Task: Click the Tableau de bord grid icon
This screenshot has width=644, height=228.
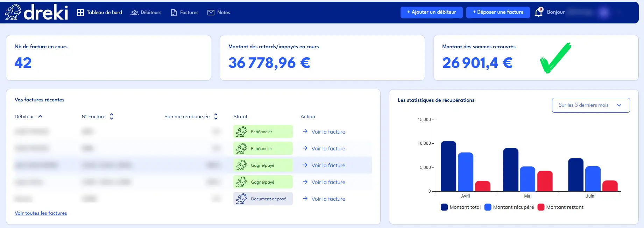Action: click(x=80, y=13)
